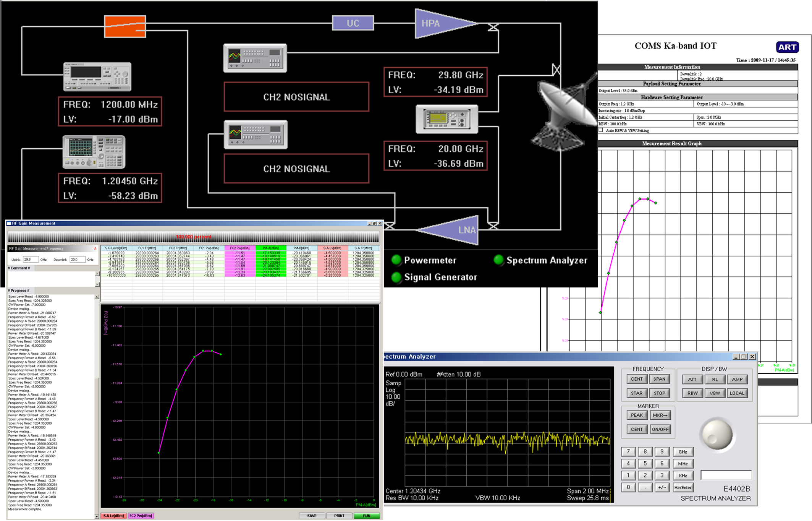Click Comment box scroll down arrow
812x521 pixels.
point(97,284)
